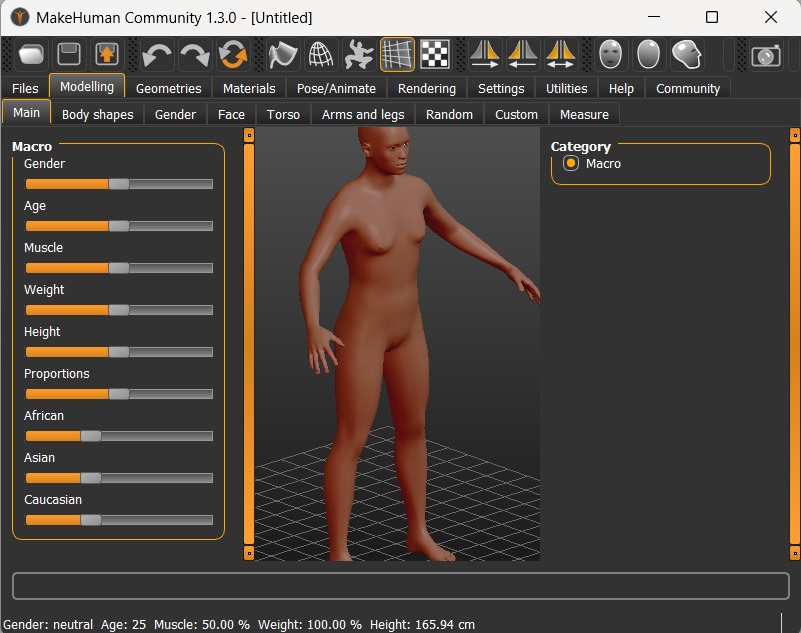Redo the last undone change
The width and height of the screenshot is (801, 633).
point(194,54)
